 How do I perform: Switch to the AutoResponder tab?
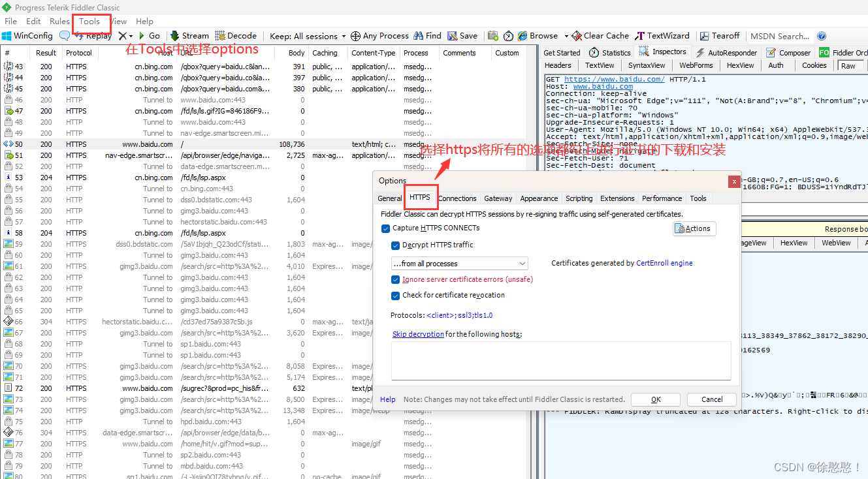(x=726, y=52)
